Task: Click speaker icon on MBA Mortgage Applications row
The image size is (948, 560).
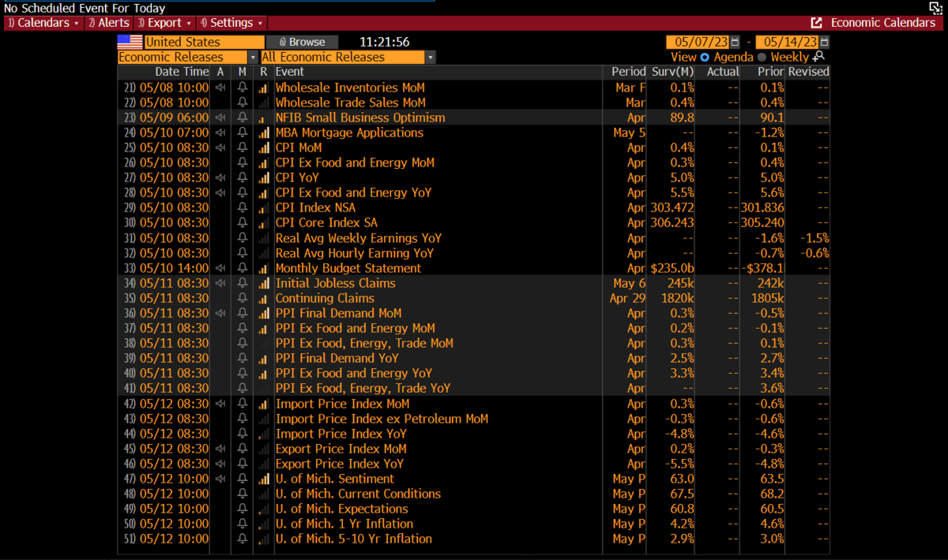Action: click(220, 133)
